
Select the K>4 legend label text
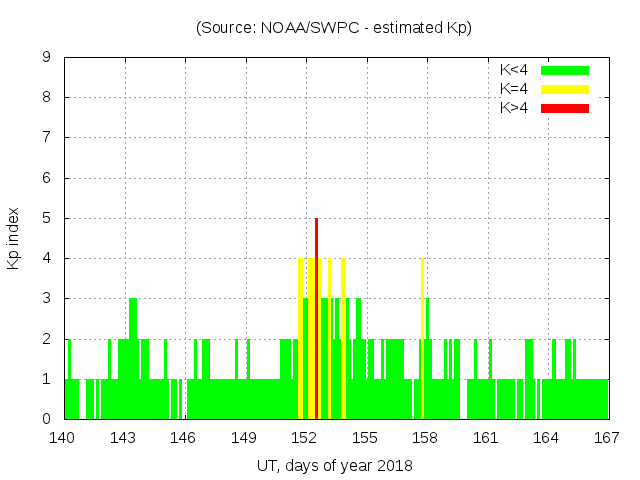pyautogui.click(x=514, y=107)
